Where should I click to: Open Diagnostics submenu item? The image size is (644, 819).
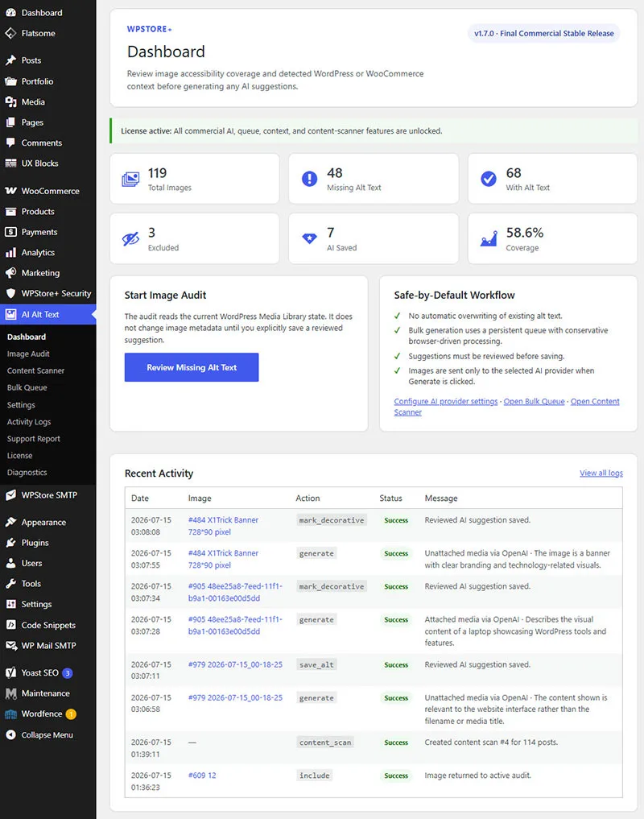27,472
